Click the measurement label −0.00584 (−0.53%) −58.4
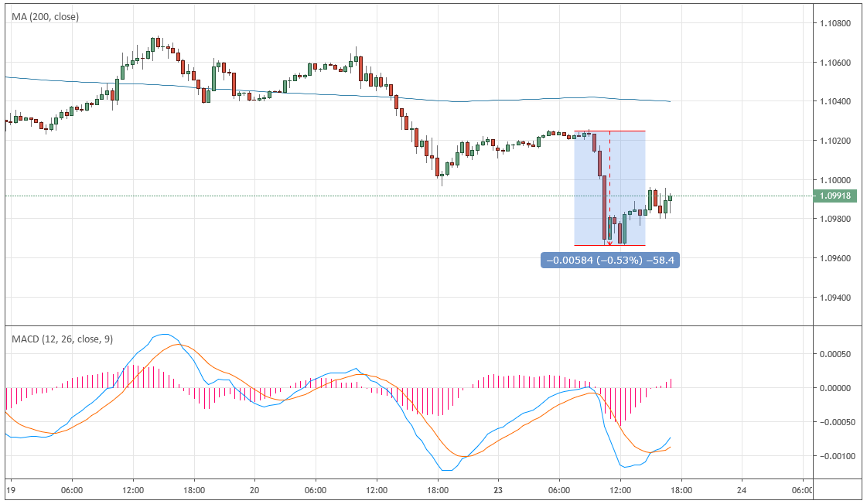This screenshot has width=867, height=504. [610, 260]
